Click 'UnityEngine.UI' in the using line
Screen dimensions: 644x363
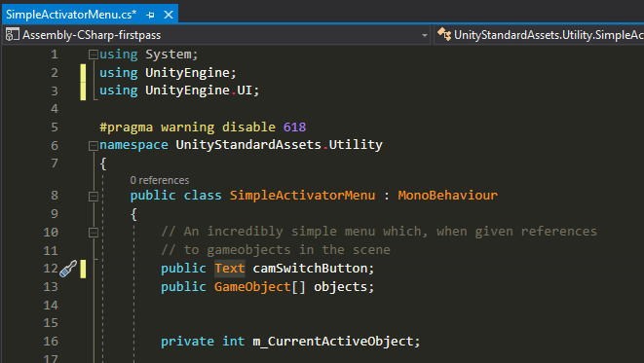click(x=199, y=91)
